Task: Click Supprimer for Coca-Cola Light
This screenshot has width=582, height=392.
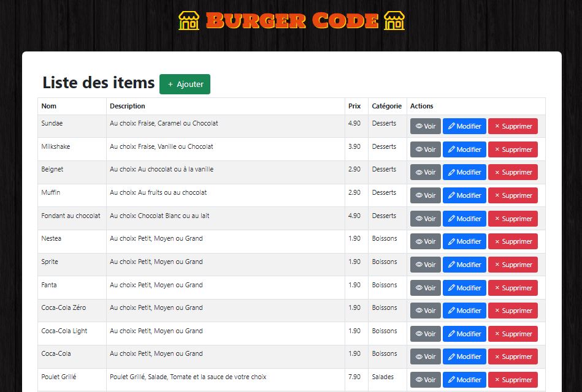Action: click(x=513, y=334)
